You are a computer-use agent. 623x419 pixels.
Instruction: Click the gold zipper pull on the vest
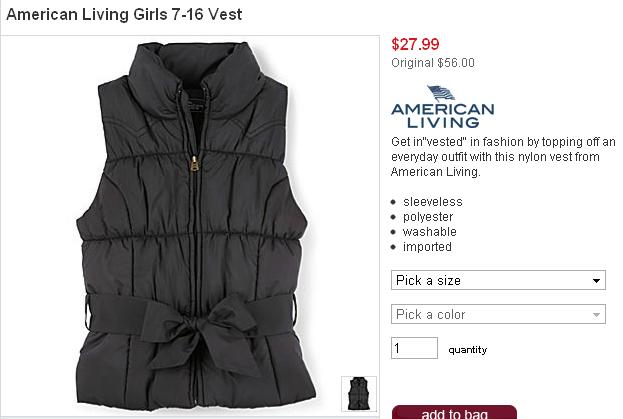coord(194,163)
